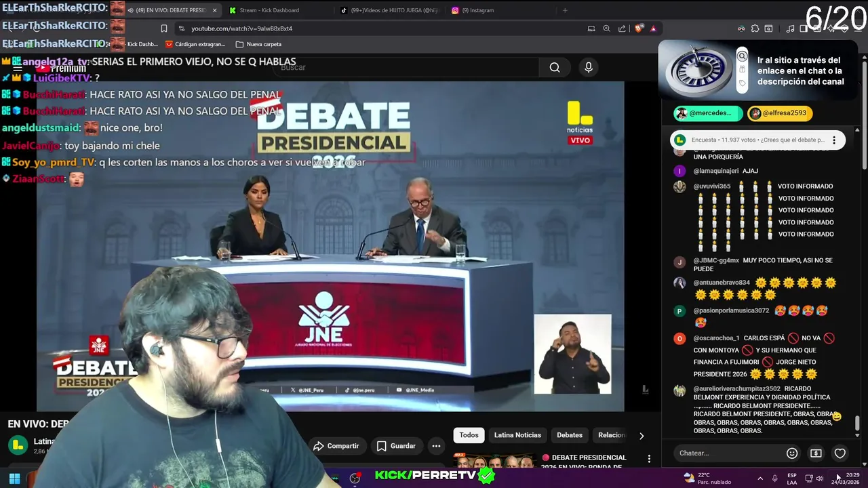868x488 pixels.
Task: Open the emoji picker in live chat
Action: click(x=791, y=453)
